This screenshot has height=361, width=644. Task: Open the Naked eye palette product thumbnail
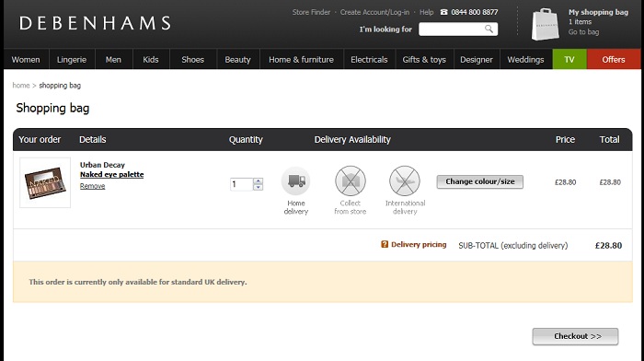(45, 182)
